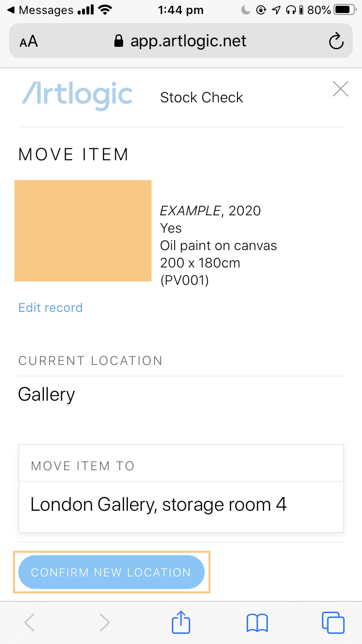Click the Edit record link

[50, 308]
